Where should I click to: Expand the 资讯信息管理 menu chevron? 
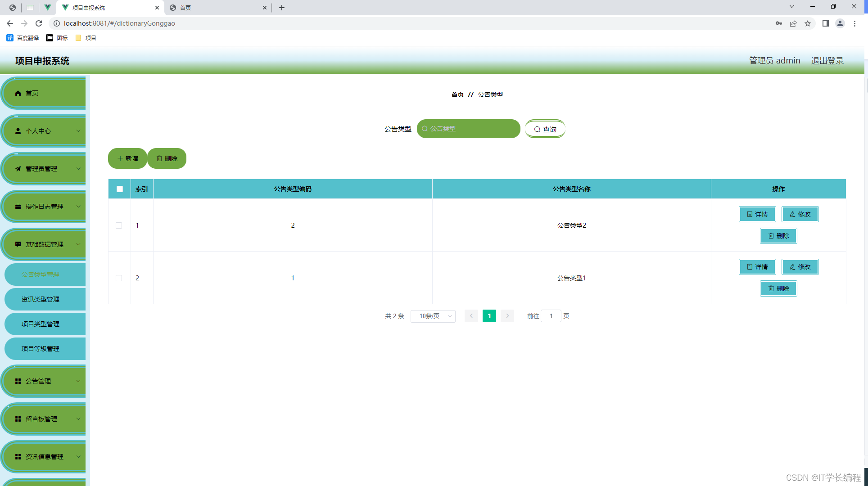click(78, 457)
